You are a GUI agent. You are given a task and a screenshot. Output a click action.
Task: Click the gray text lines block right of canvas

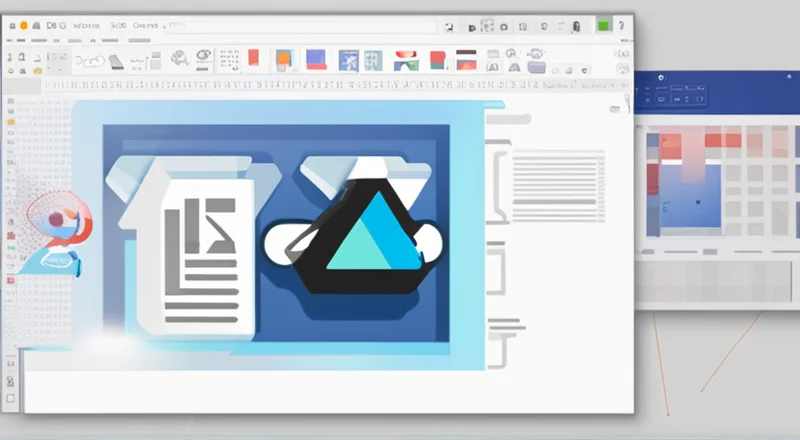pos(558,186)
